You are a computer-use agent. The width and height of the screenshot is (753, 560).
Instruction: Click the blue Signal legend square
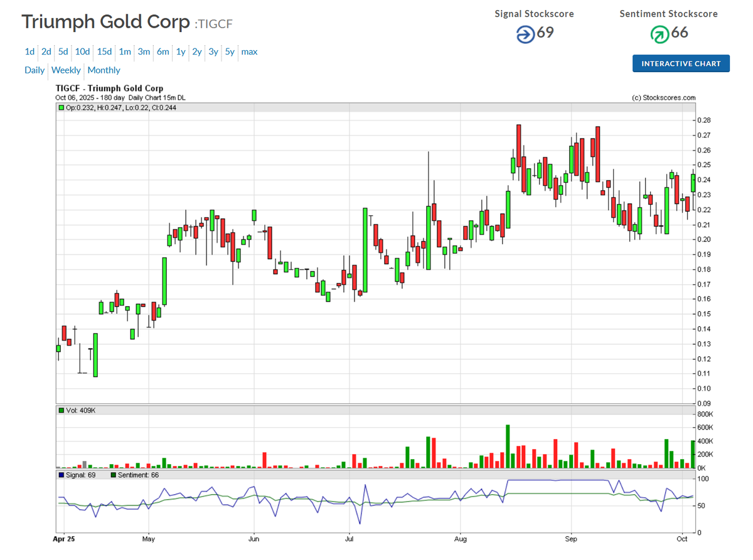[x=61, y=475]
